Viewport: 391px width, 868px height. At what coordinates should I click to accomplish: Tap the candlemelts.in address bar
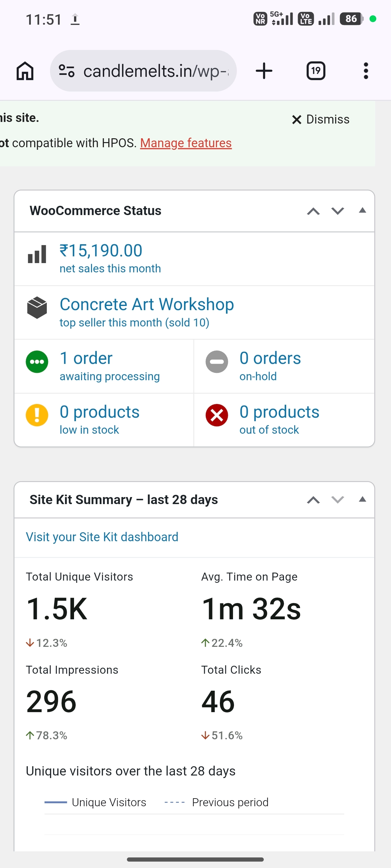pos(143,71)
